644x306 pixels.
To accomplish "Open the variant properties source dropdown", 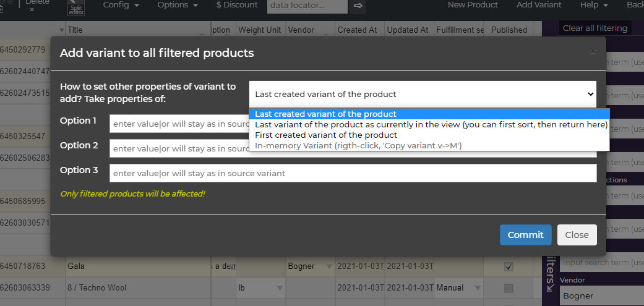I will click(x=423, y=94).
